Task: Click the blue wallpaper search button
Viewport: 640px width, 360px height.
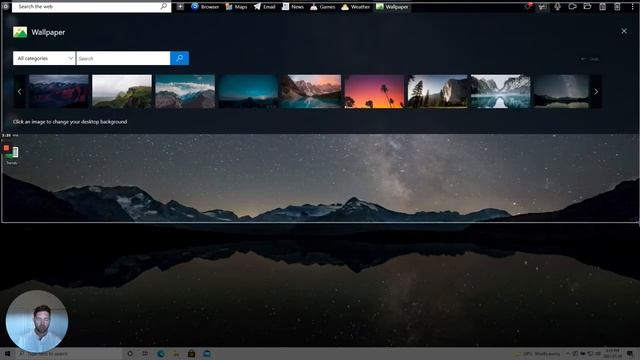Action: point(180,58)
